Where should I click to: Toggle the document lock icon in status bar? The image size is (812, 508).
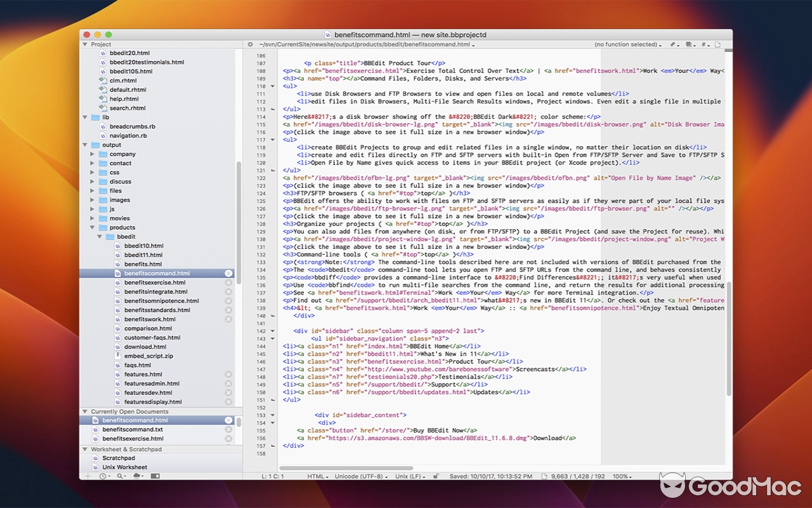click(435, 476)
